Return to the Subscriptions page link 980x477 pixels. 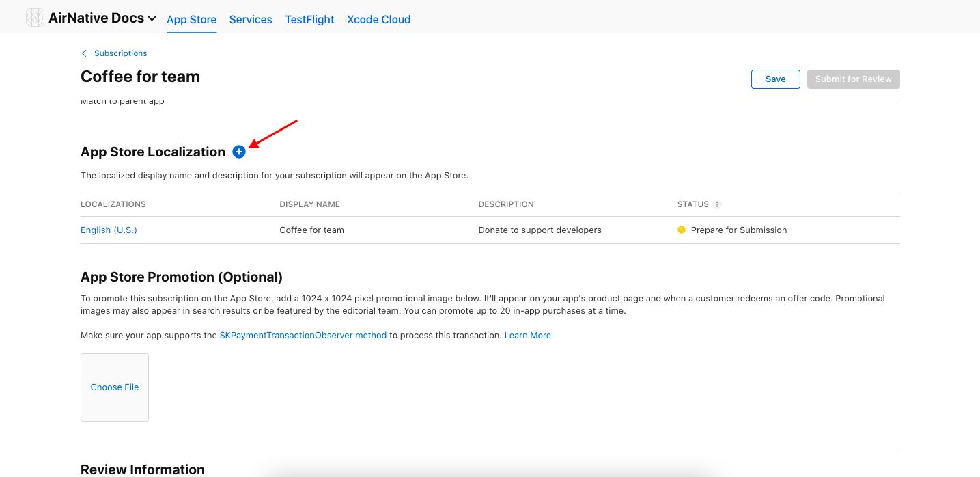tap(120, 53)
